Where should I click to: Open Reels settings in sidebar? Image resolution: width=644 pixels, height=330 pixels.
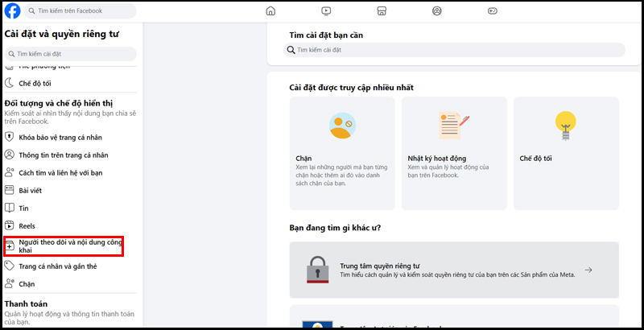27,225
